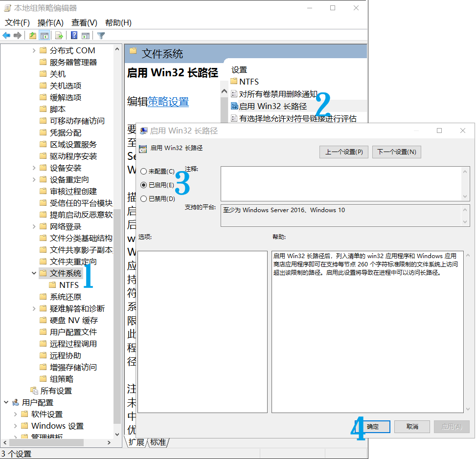Click the 所有设置 icon in the tree
Viewport: 476px width, 459px height.
tap(34, 391)
